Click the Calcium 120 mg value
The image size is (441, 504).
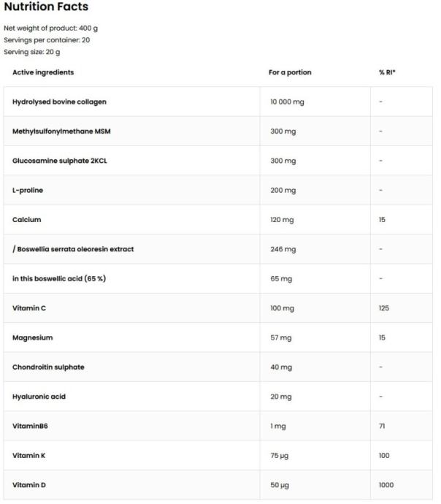point(283,219)
